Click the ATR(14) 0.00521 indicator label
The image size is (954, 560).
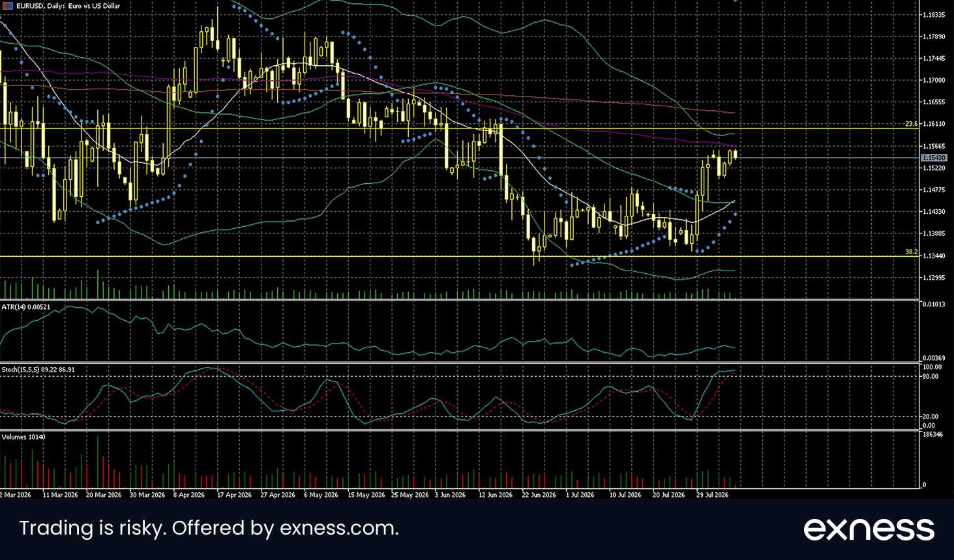pyautogui.click(x=26, y=306)
